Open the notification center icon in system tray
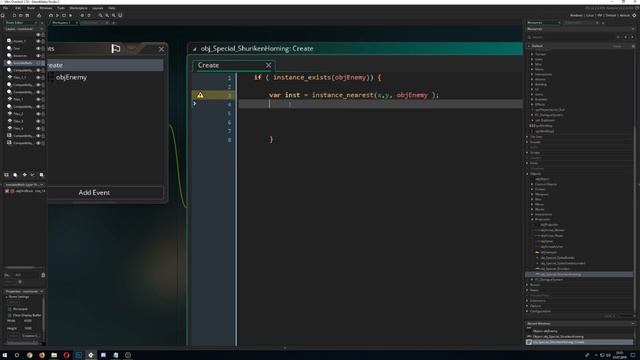The image size is (640, 360). [x=633, y=355]
